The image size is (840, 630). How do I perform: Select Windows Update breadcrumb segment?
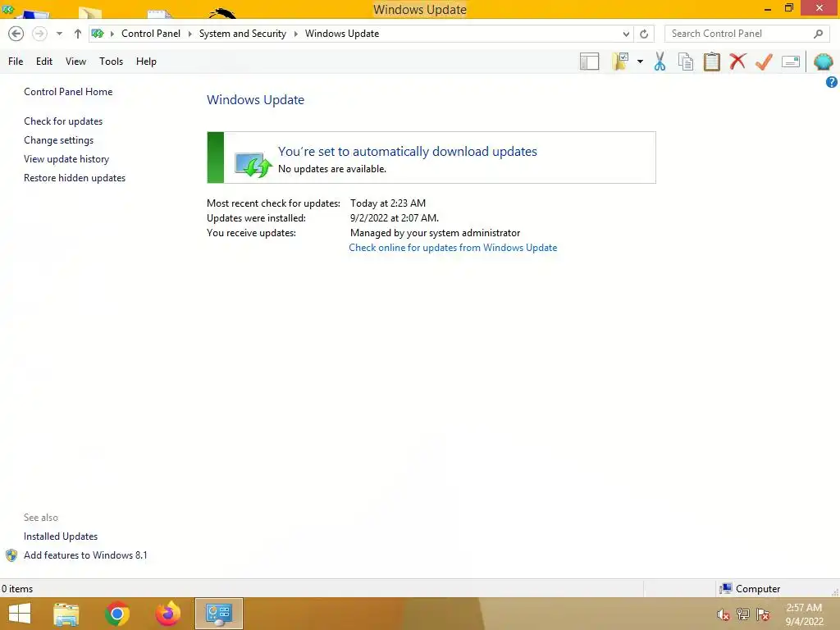tap(342, 34)
